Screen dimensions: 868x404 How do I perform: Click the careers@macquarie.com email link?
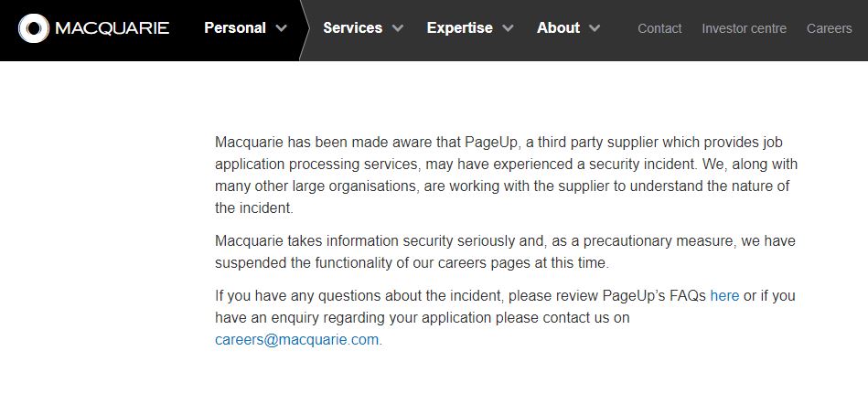[296, 340]
